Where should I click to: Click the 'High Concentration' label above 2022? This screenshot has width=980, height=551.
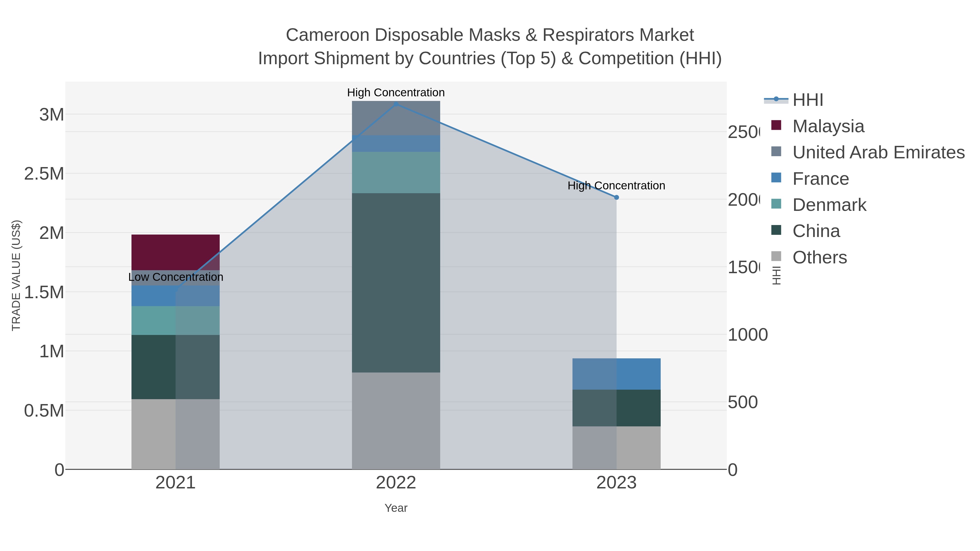(x=396, y=93)
